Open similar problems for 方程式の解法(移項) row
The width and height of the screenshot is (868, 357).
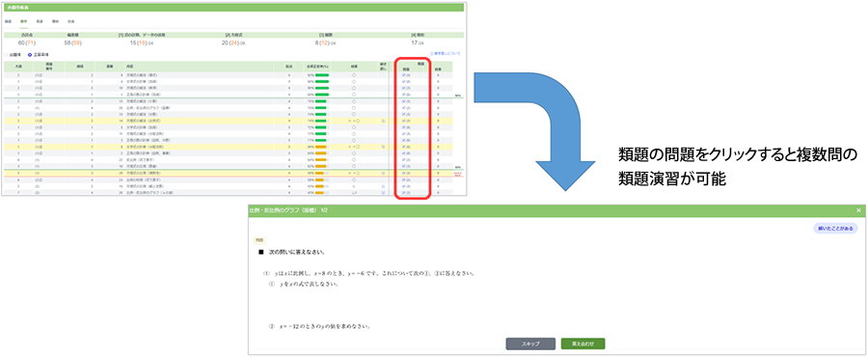pos(406,88)
